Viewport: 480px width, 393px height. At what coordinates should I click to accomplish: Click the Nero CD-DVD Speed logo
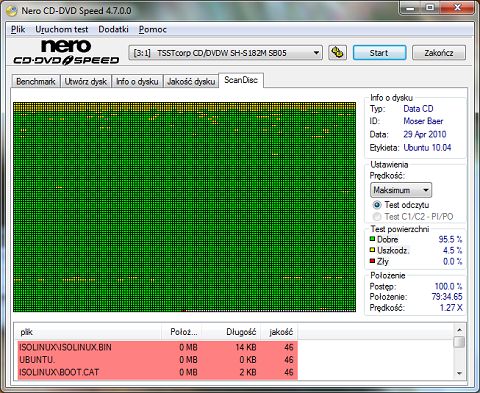point(66,52)
